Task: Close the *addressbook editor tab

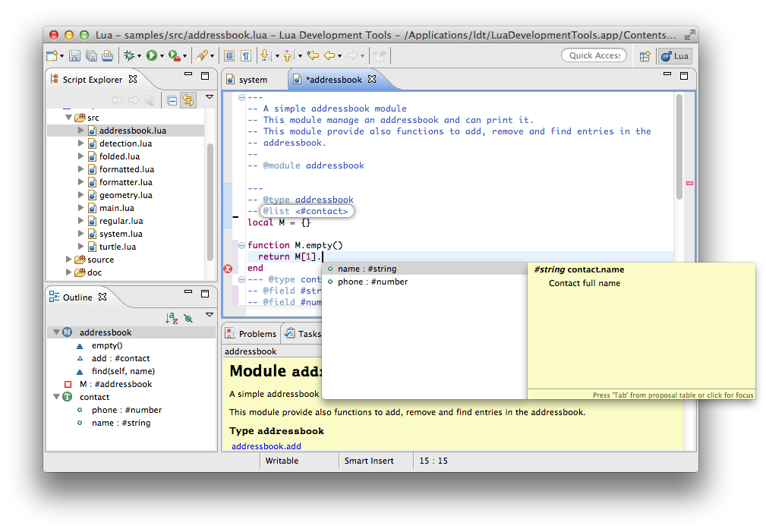Action: (x=372, y=79)
